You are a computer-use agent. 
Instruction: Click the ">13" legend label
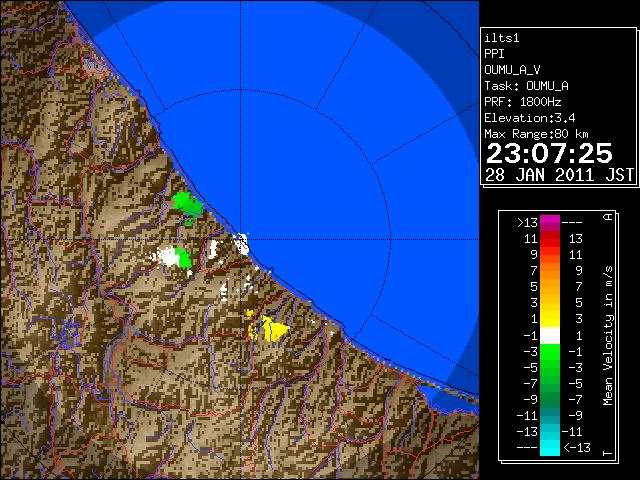pyautogui.click(x=527, y=223)
